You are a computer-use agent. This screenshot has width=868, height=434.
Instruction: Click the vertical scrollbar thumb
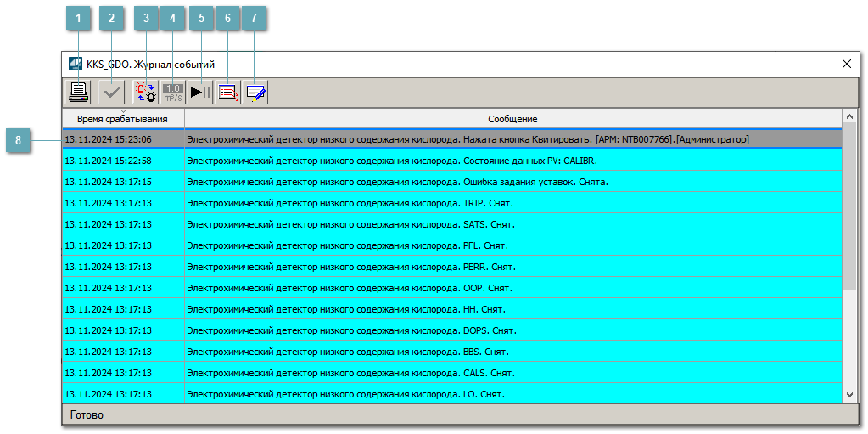849,212
